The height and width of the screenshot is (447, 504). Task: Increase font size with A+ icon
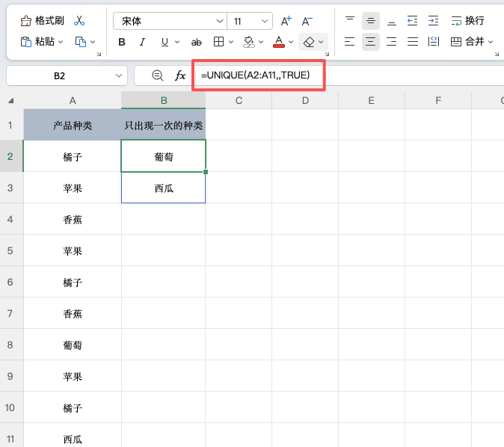click(x=286, y=21)
